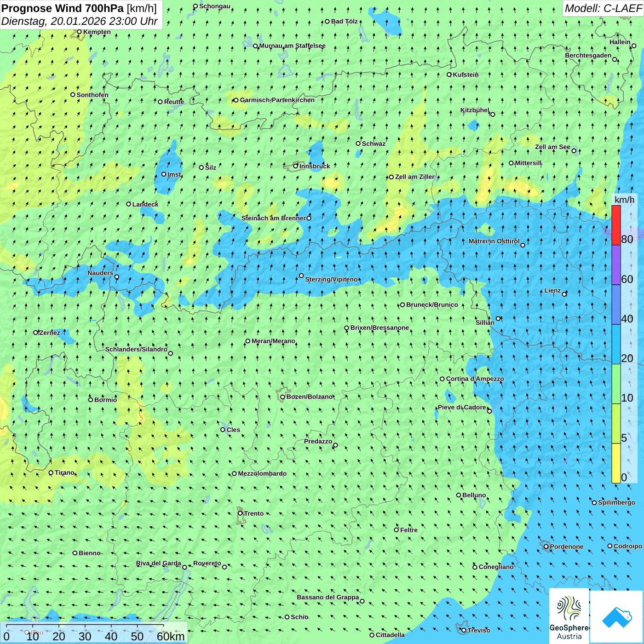
Task: Click the purple 60 km/h legend color
Action: coord(616,265)
